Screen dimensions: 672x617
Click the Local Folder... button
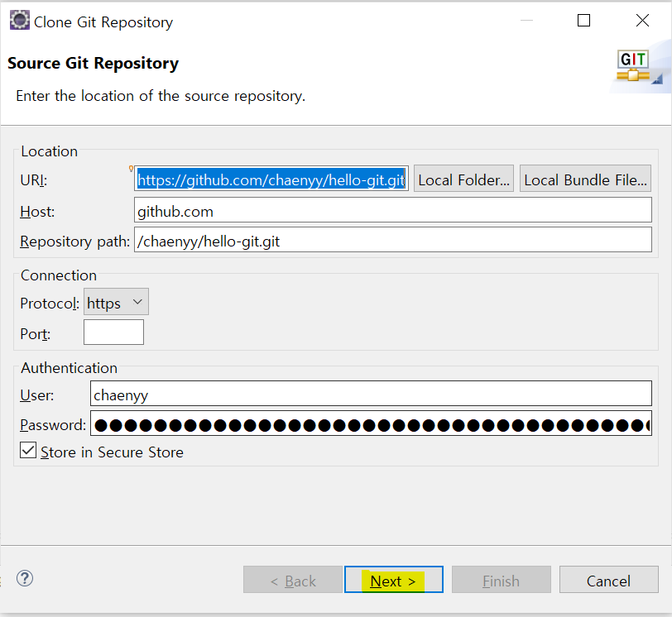coord(463,179)
